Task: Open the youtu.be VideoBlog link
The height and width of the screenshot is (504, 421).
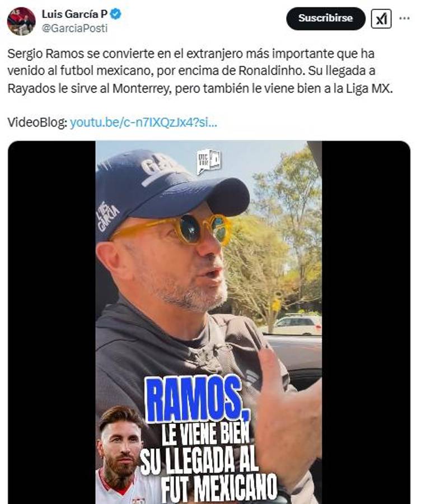Action: (144, 123)
